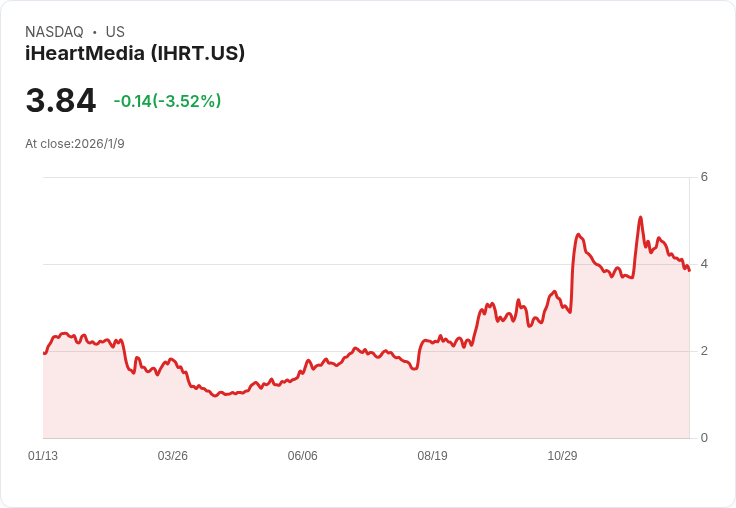Image resolution: width=736 pixels, height=508 pixels.
Task: Click the 06/06 date axis label
Action: click(302, 455)
